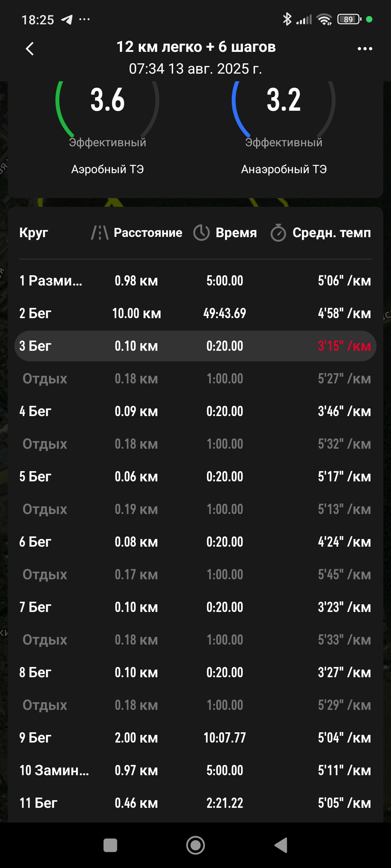Viewport: 391px width, 868px height.
Task: Tap the Средн. темп column label
Action: point(332,233)
